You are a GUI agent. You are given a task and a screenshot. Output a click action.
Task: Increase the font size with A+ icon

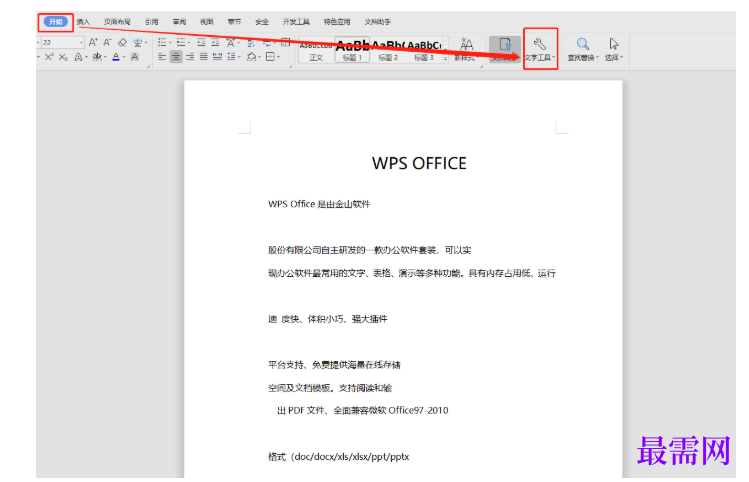coord(93,43)
